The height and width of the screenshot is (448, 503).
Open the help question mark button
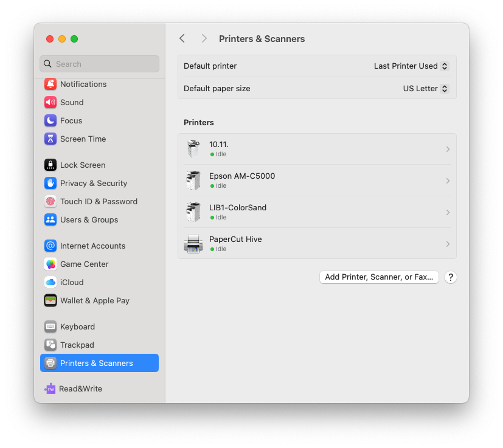pos(450,277)
